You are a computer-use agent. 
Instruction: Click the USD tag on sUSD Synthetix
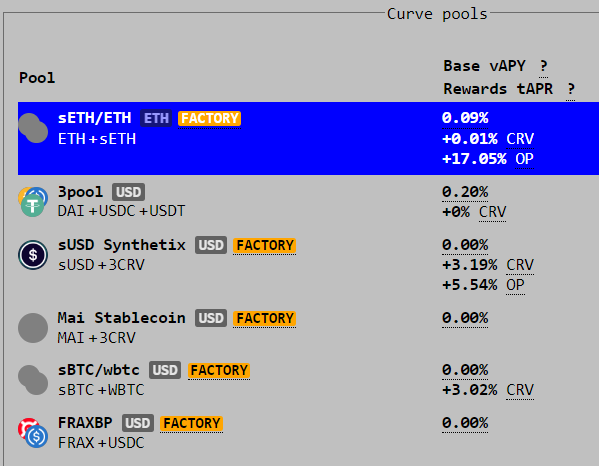(211, 245)
